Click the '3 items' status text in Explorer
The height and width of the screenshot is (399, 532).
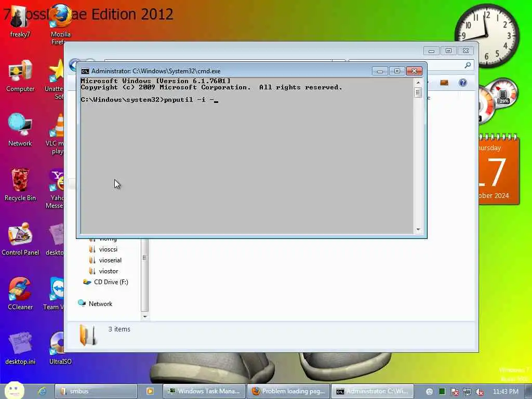119,329
